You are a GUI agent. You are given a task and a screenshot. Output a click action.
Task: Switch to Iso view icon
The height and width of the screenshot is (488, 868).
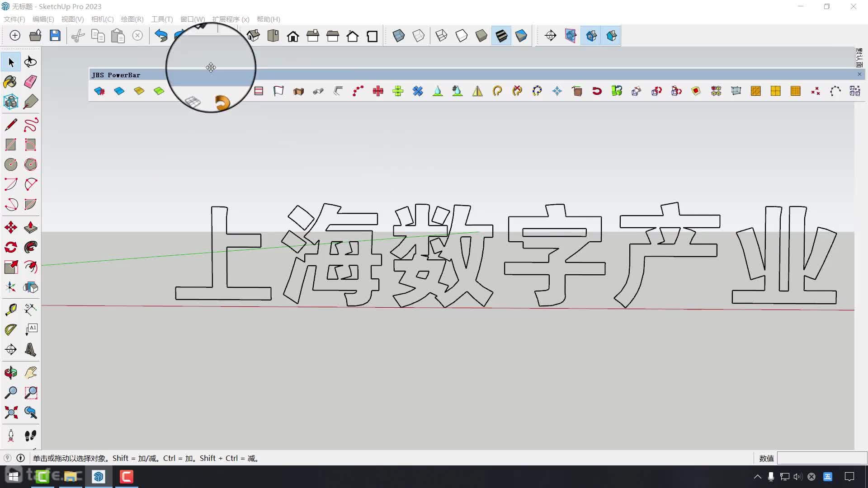[x=253, y=36]
